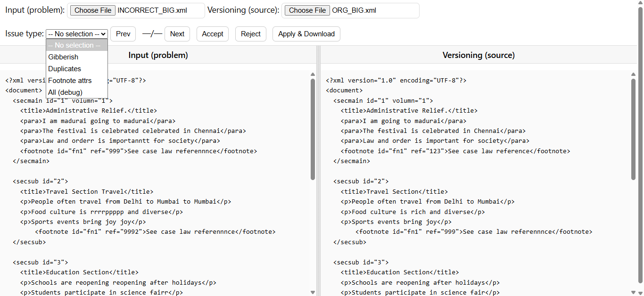This screenshot has height=296, width=644.
Task: Click the "Input (problem)" panel header
Action: point(157,55)
